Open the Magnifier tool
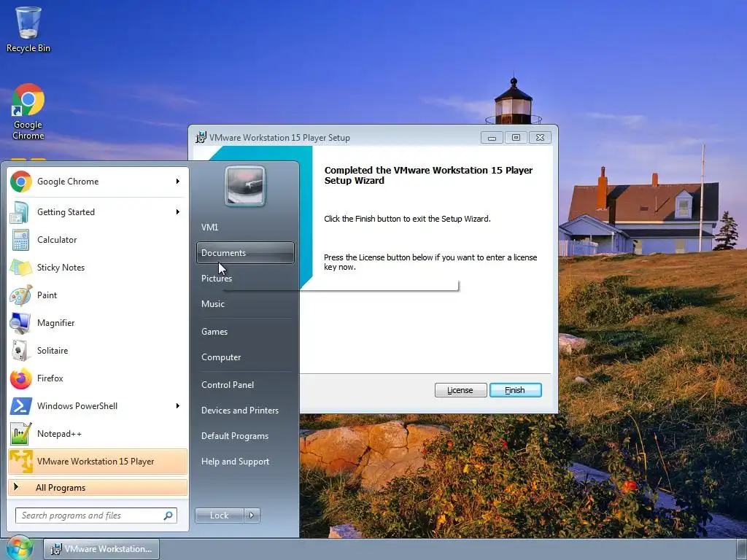This screenshot has width=747, height=560. click(x=98, y=323)
